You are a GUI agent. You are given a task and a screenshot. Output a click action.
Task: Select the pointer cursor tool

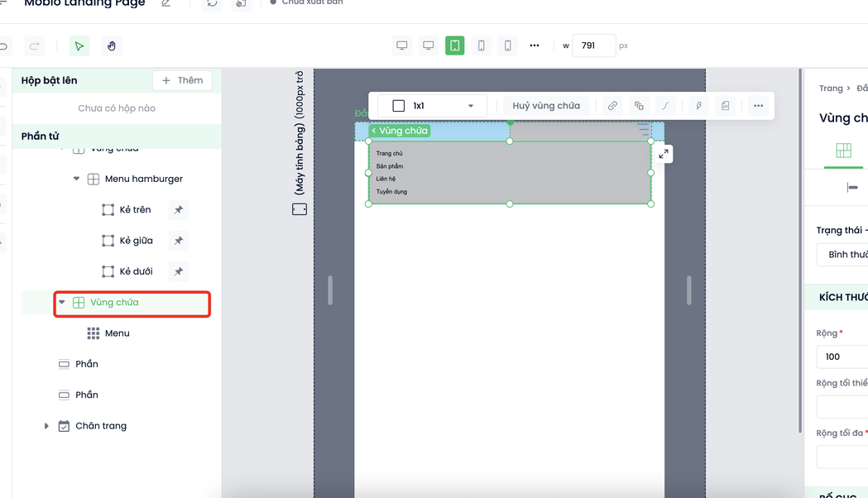(79, 46)
